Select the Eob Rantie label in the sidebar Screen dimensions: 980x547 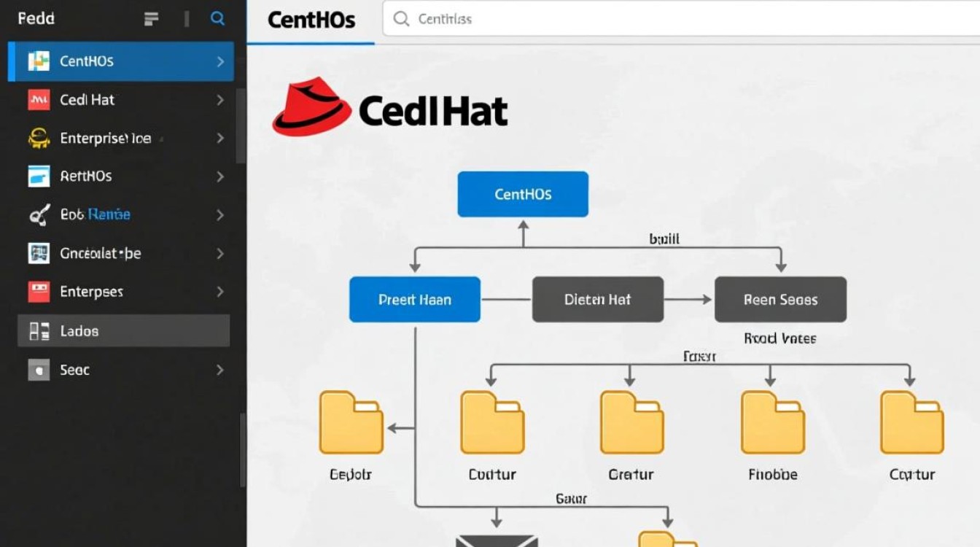[95, 214]
